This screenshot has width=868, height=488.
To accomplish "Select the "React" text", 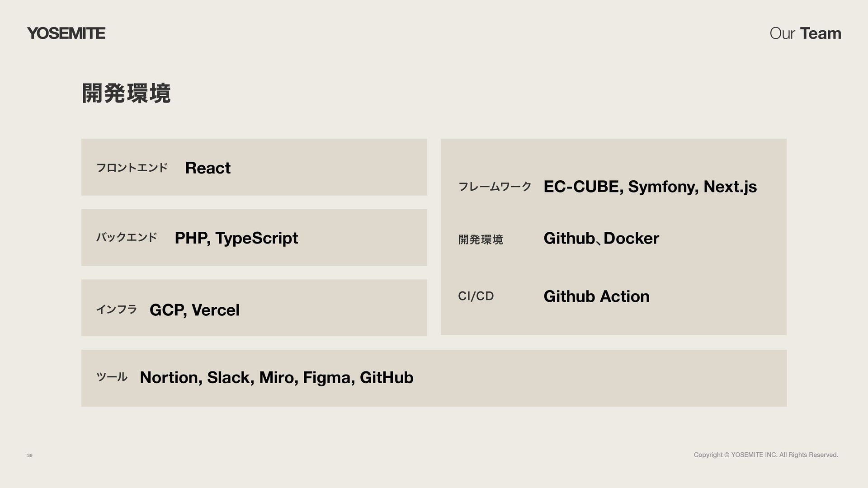I will (x=208, y=168).
